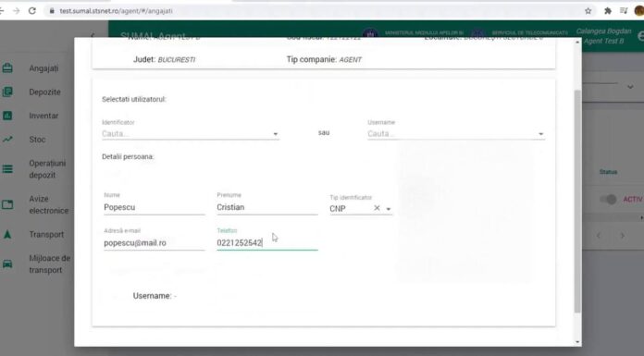Collapse the sidebar with the chevron
This screenshot has width=644, height=356.
pyautogui.click(x=93, y=35)
